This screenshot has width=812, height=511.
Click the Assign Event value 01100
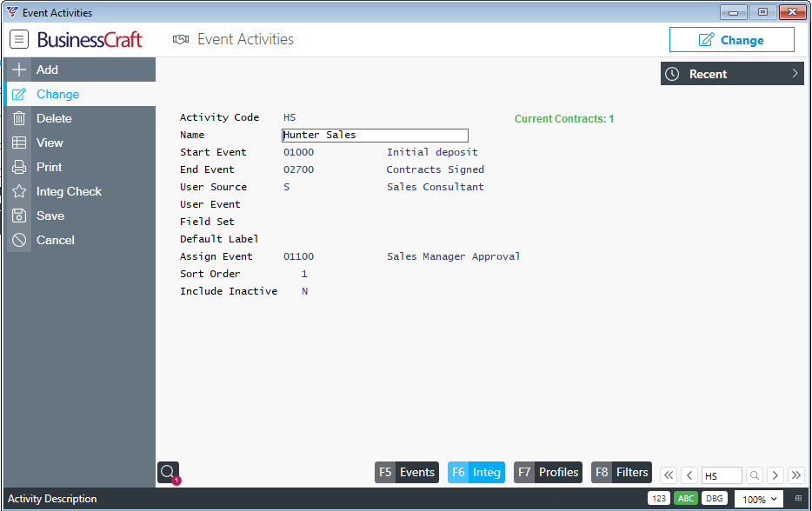coord(299,256)
